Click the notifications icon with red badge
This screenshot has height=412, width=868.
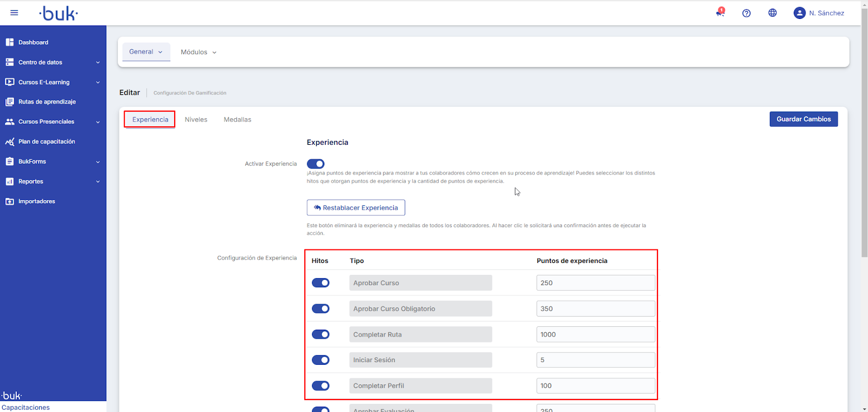click(720, 12)
